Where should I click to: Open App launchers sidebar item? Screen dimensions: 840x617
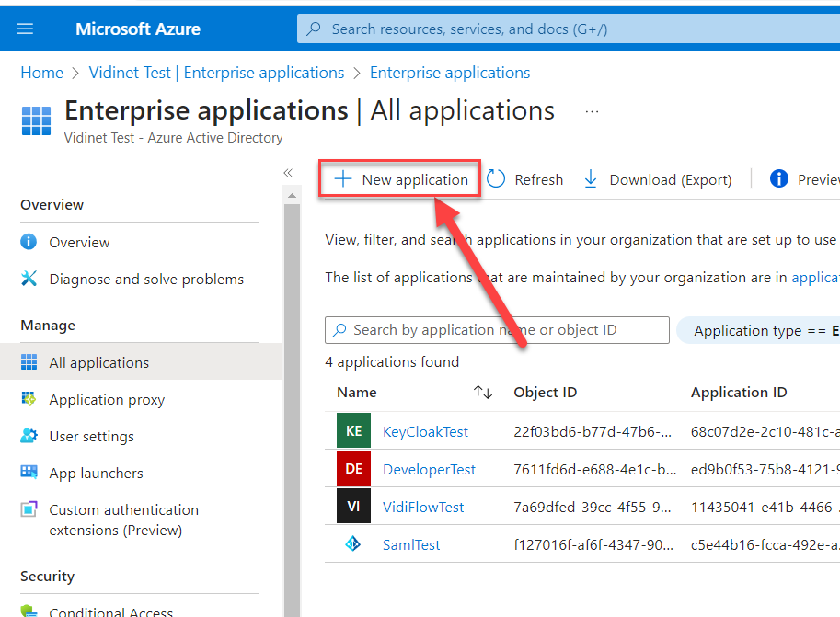coord(96,474)
